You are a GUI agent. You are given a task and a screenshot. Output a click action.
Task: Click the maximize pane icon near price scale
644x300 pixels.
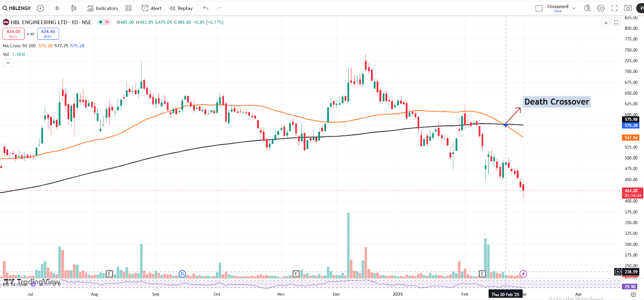[616, 22]
